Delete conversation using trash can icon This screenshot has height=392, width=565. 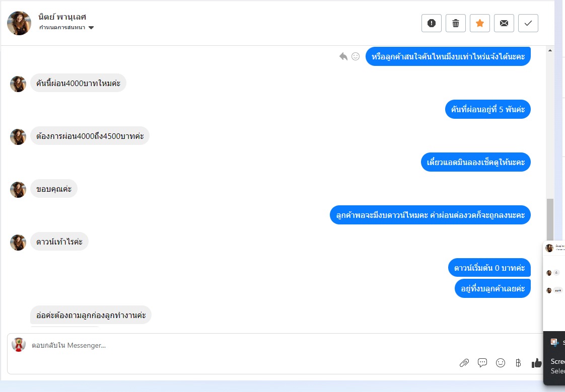click(455, 23)
